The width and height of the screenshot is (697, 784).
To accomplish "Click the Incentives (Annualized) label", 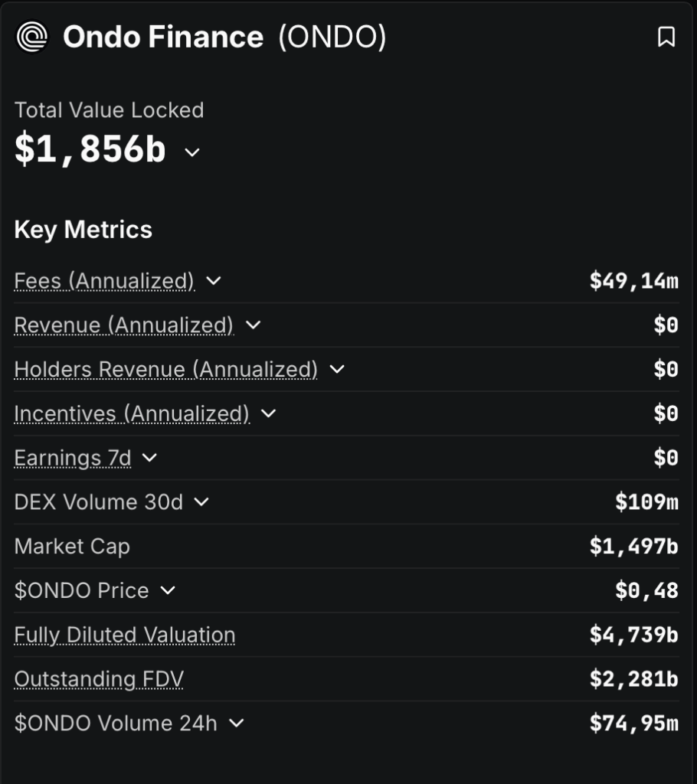I will (132, 414).
